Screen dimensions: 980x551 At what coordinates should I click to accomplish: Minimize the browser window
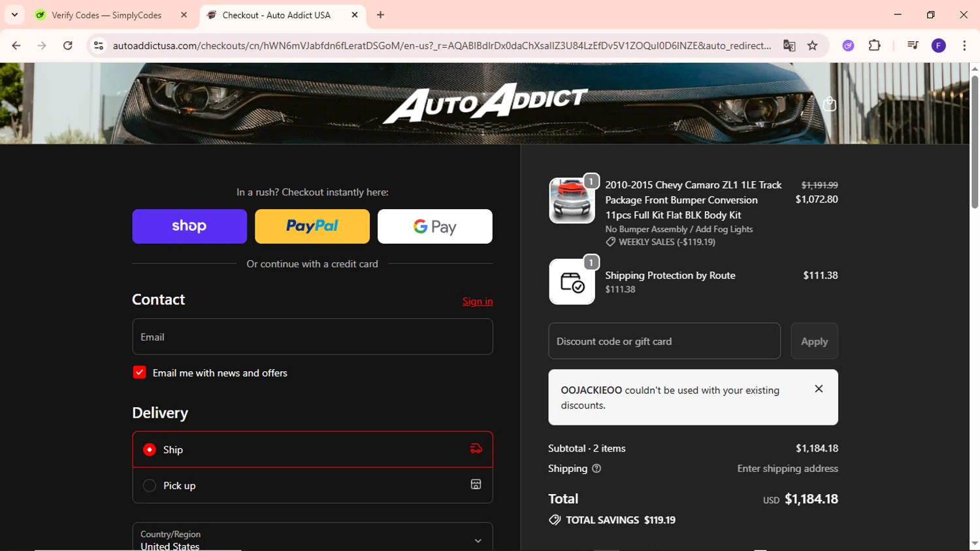[x=898, y=14]
